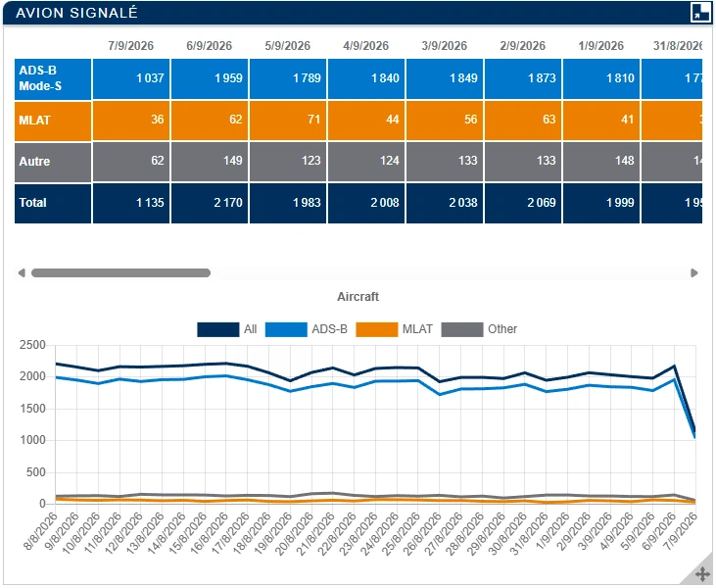Screen dimensions: 716x588
Task: Click MLAT cell value 44
Action: [x=366, y=121]
